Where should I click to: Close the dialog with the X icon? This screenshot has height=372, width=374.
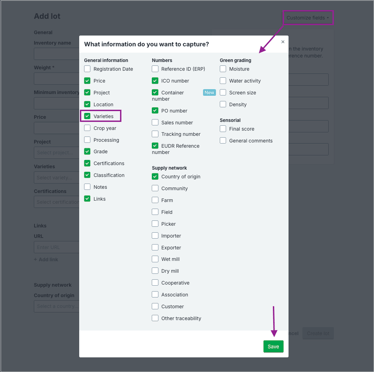point(283,42)
